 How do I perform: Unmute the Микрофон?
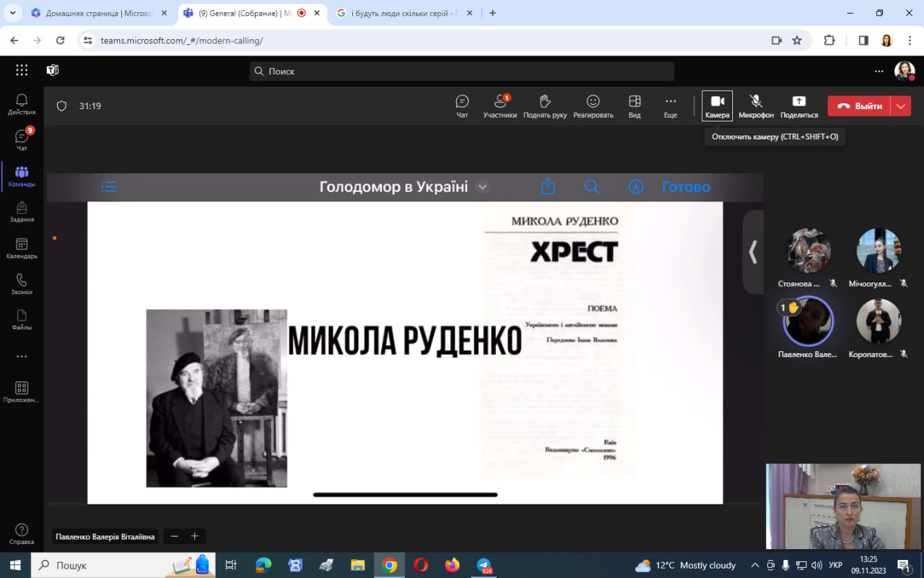point(756,106)
